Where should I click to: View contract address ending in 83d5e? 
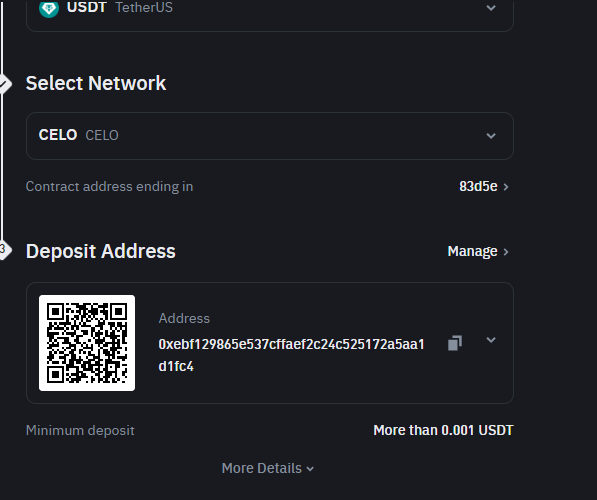pyautogui.click(x=484, y=186)
